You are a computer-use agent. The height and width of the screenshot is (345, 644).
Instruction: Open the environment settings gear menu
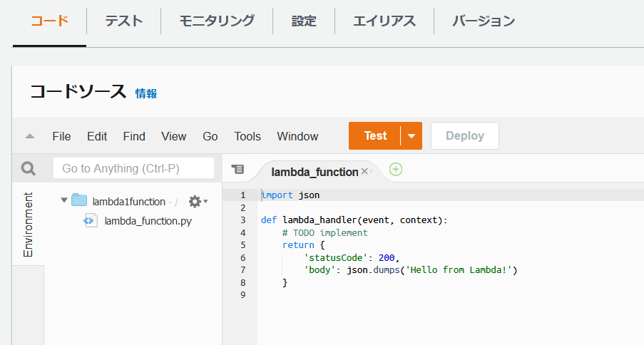point(195,202)
